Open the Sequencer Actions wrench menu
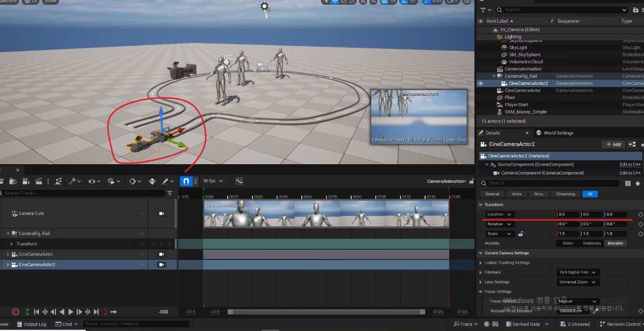 click(x=75, y=181)
